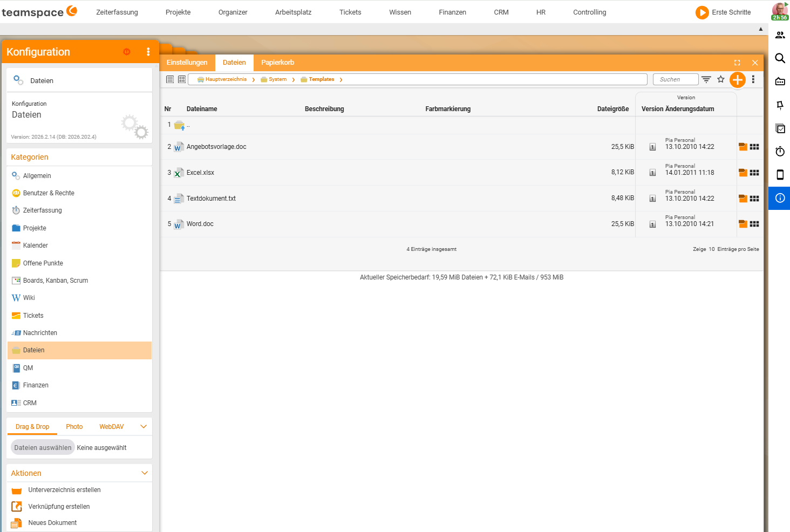Select Benutzer & Rechte category
The width and height of the screenshot is (790, 532).
click(x=79, y=193)
